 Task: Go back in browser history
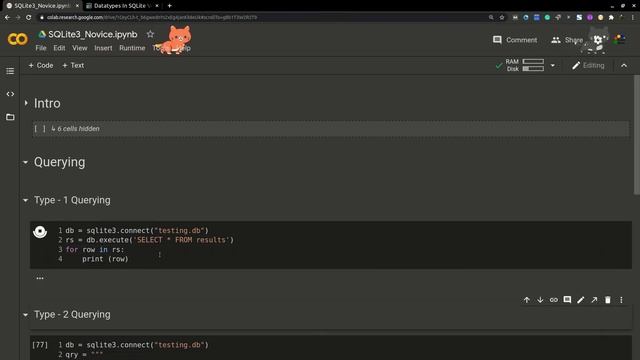pos(7,18)
